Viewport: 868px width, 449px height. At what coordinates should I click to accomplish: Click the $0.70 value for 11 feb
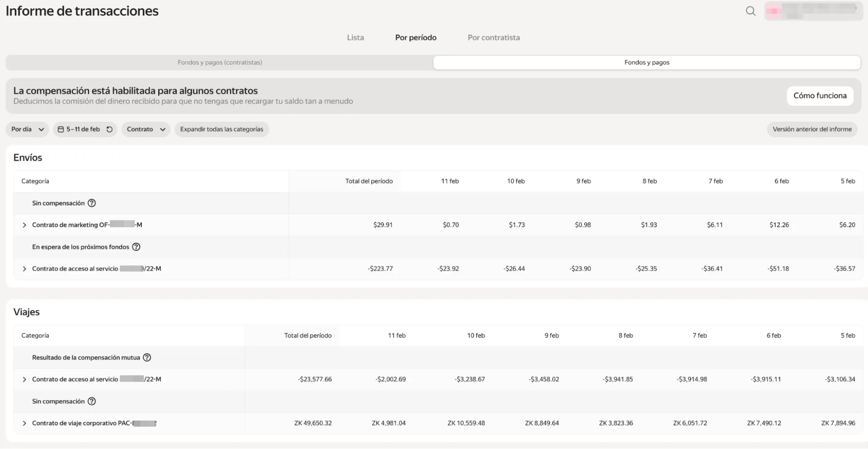[x=451, y=225]
